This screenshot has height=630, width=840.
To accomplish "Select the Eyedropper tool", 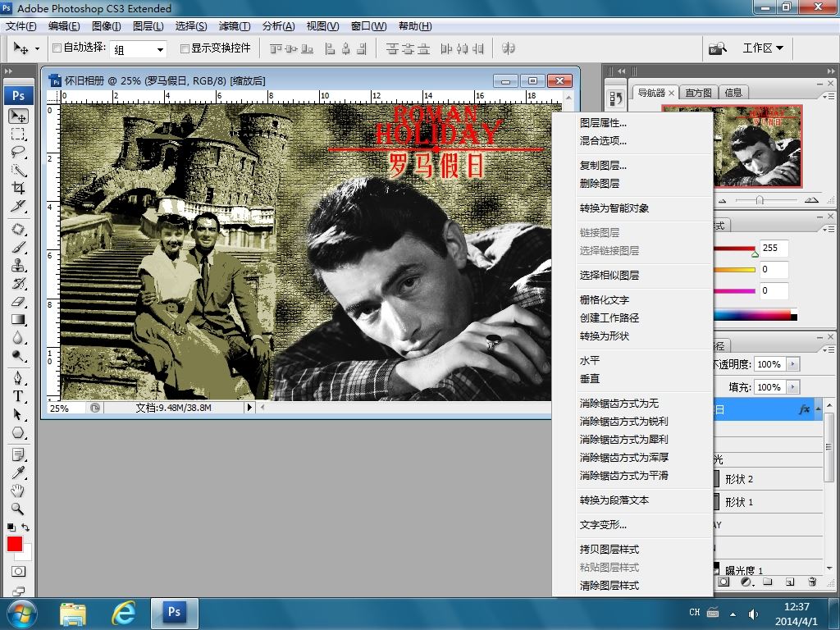I will pyautogui.click(x=18, y=472).
